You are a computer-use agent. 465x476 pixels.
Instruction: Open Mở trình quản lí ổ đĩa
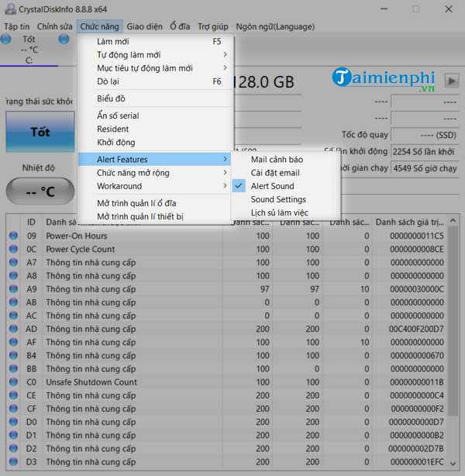pos(136,203)
